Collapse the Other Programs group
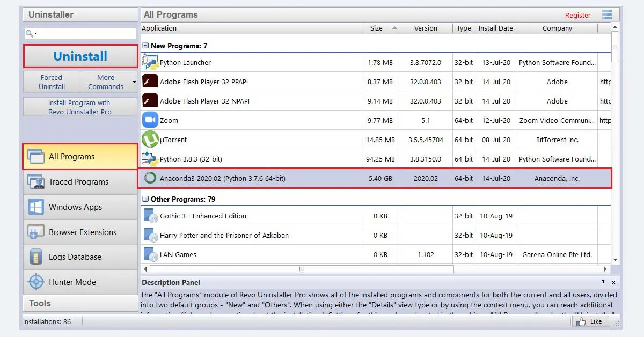This screenshot has height=337, width=644. point(145,199)
